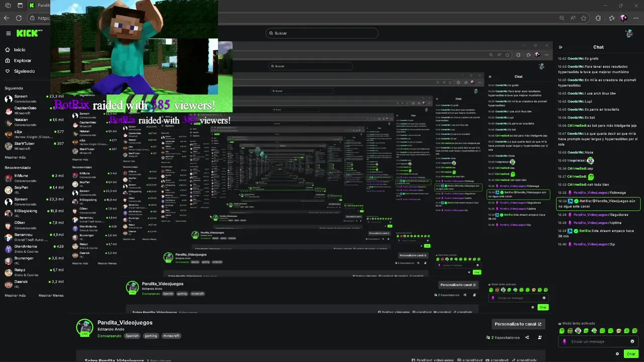Open Natalan channel in sidebar
The width and height of the screenshot is (644, 362).
click(x=34, y=122)
